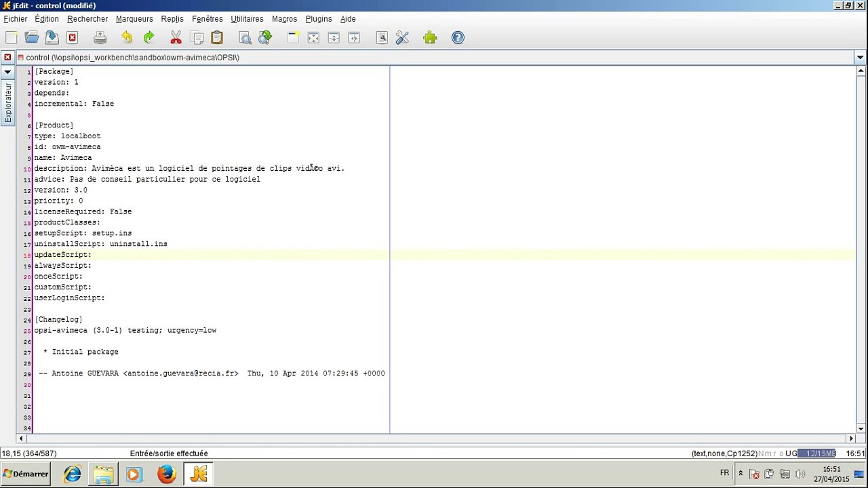
Task: Save the buffer with the toolbar icon
Action: [52, 38]
